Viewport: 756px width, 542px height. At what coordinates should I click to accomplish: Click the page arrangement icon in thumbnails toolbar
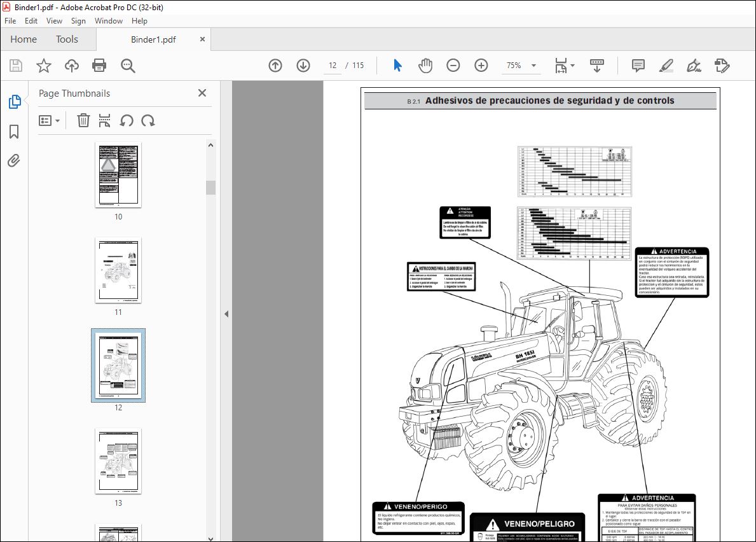104,121
